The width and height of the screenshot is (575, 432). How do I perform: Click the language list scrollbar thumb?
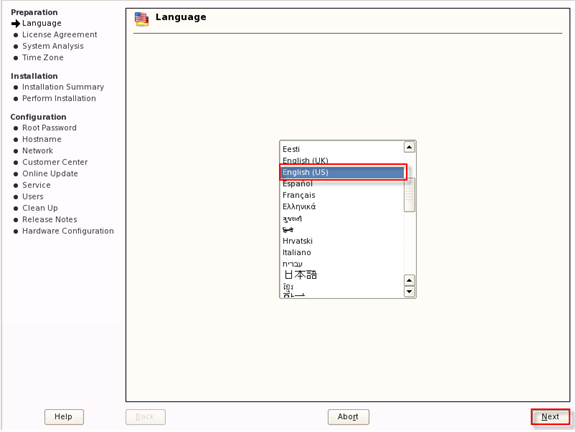[409, 195]
